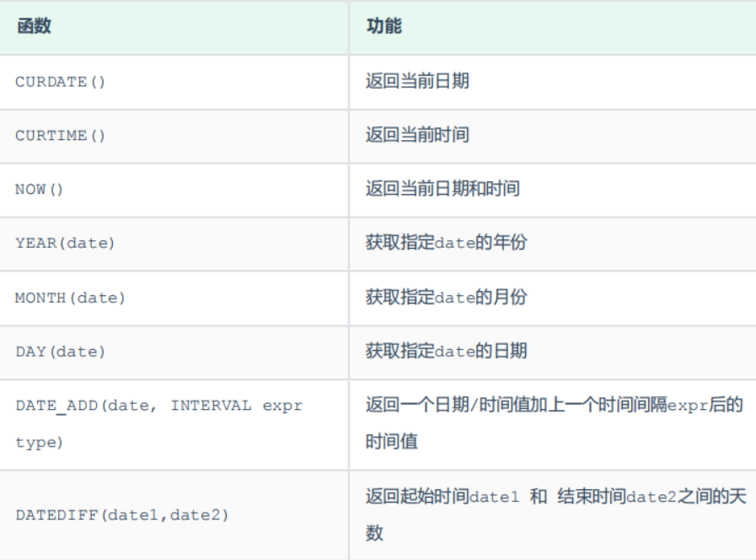Click the NOW() function name
The width and height of the screenshot is (756, 560).
click(40, 190)
